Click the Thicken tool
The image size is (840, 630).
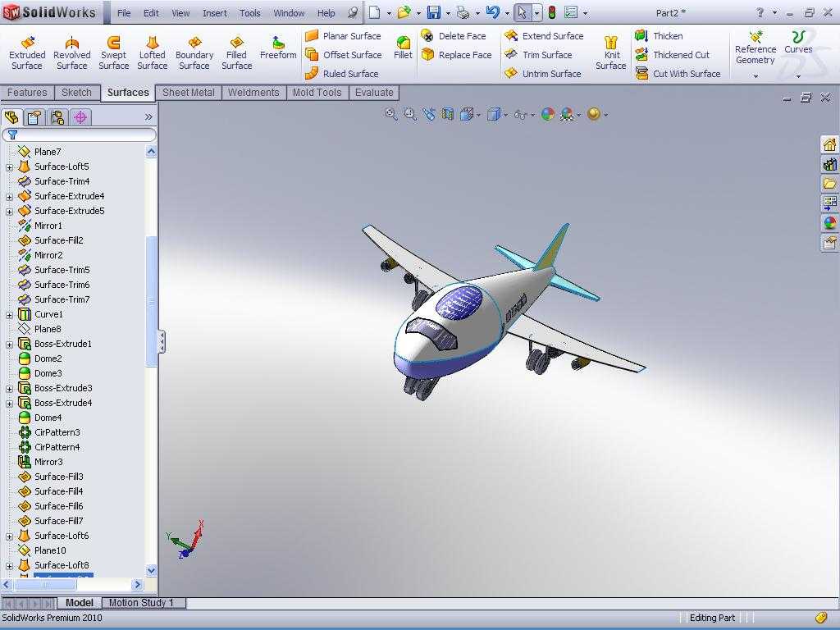point(659,36)
